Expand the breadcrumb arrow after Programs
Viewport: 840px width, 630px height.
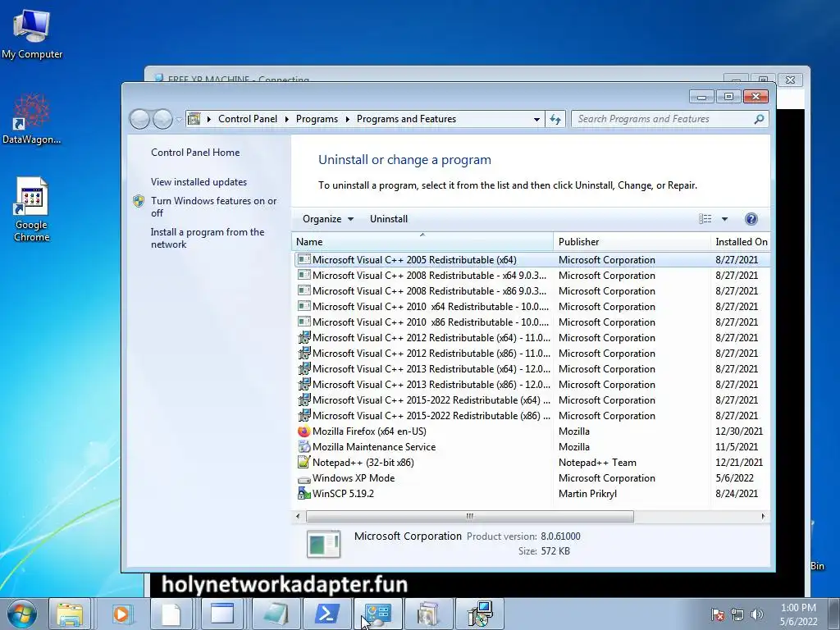pyautogui.click(x=347, y=119)
